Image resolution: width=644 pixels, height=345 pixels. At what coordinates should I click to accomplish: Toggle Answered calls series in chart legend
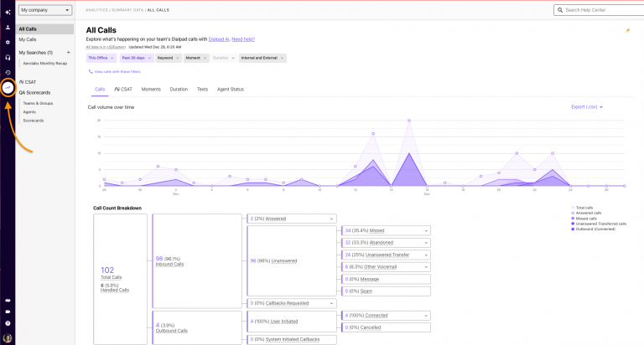click(590, 213)
